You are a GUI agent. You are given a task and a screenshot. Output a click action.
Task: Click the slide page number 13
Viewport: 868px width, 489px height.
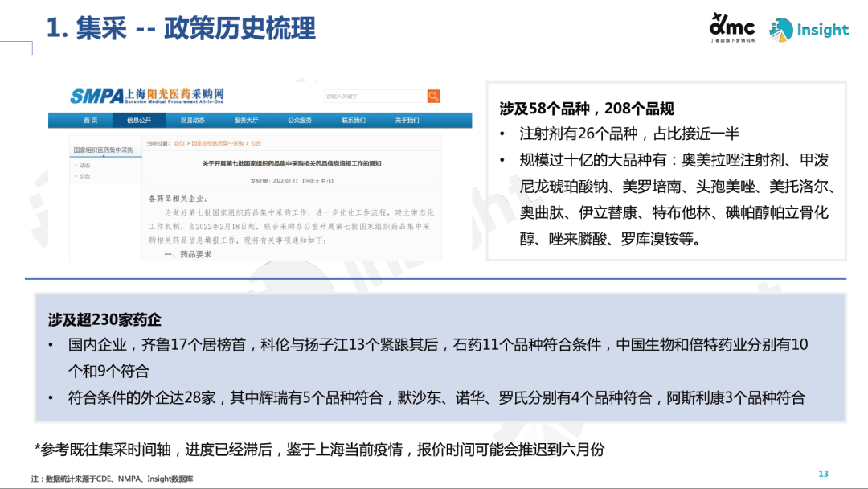point(823,474)
